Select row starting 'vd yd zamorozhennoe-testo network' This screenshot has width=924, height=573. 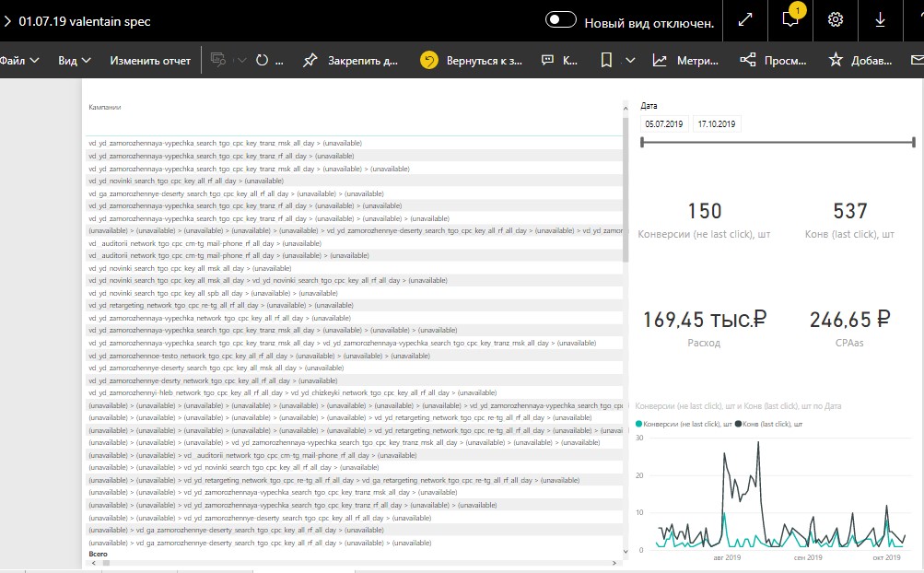pos(354,356)
